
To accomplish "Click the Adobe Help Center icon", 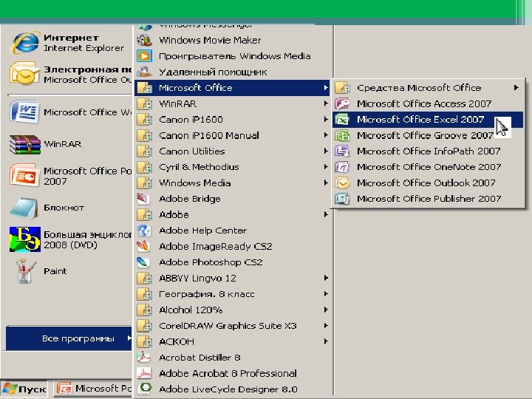I will tap(144, 231).
